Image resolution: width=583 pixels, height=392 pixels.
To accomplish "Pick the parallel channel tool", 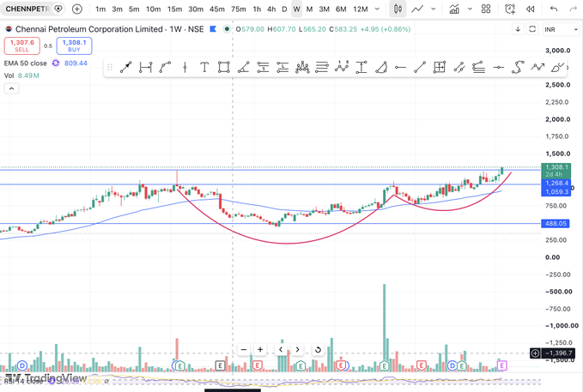I will coord(459,67).
